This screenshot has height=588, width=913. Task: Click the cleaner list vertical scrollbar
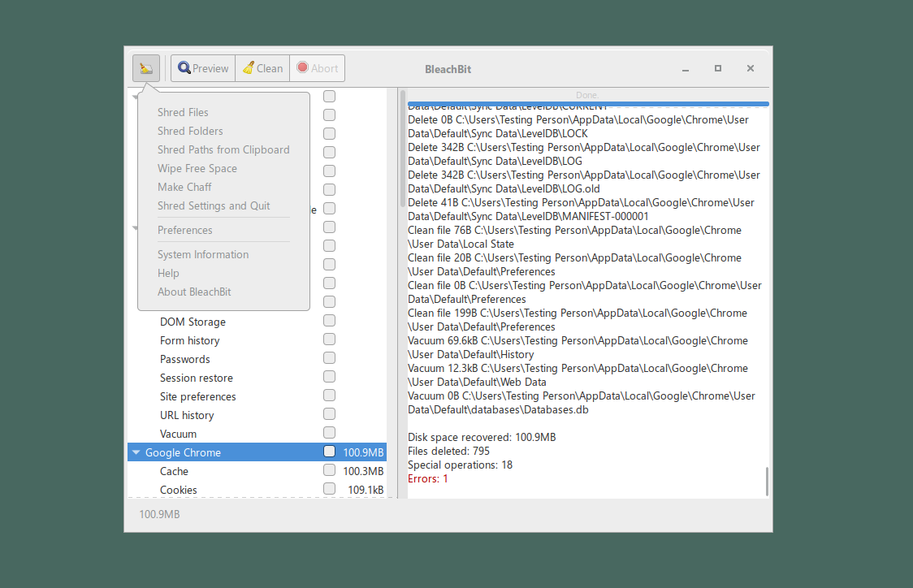point(402,148)
